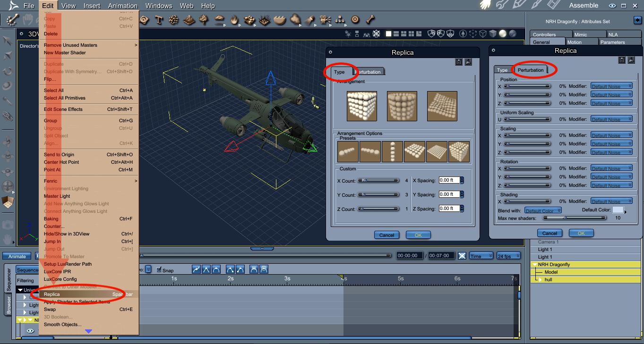
Task: Click OK in the Perturbation Replica dialog
Action: [581, 233]
